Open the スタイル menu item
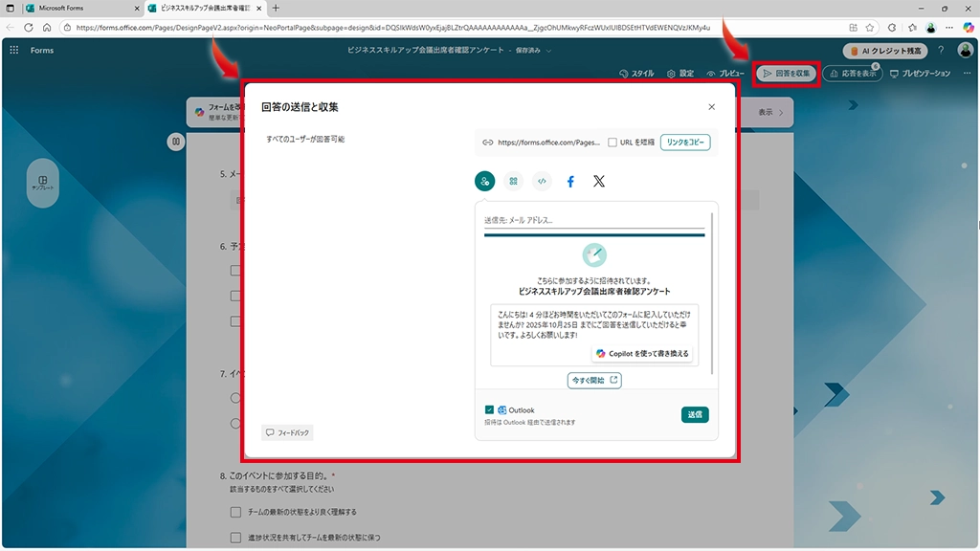 coord(636,74)
